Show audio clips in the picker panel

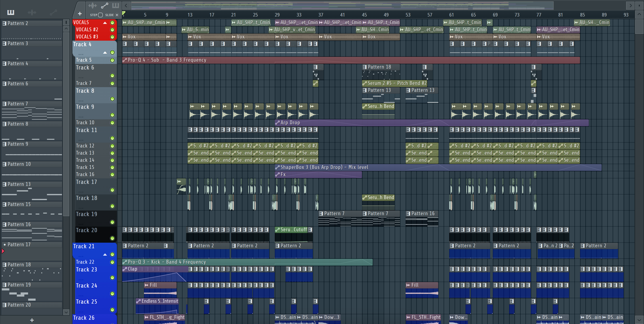[x=32, y=12]
